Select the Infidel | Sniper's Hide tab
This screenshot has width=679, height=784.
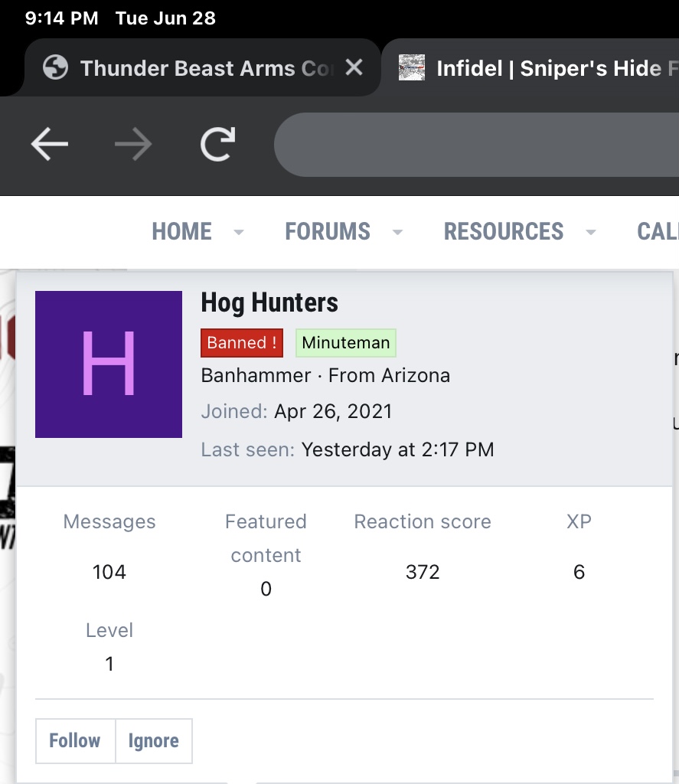click(x=530, y=67)
